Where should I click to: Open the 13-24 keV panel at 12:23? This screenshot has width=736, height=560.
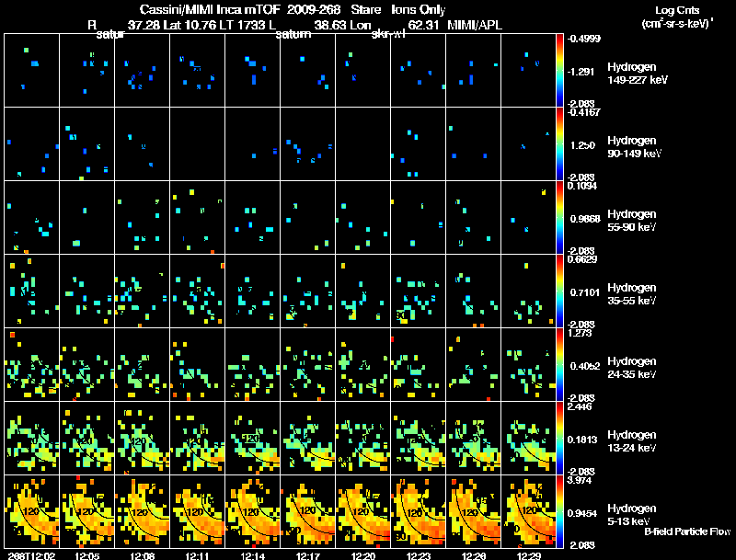[419, 438]
